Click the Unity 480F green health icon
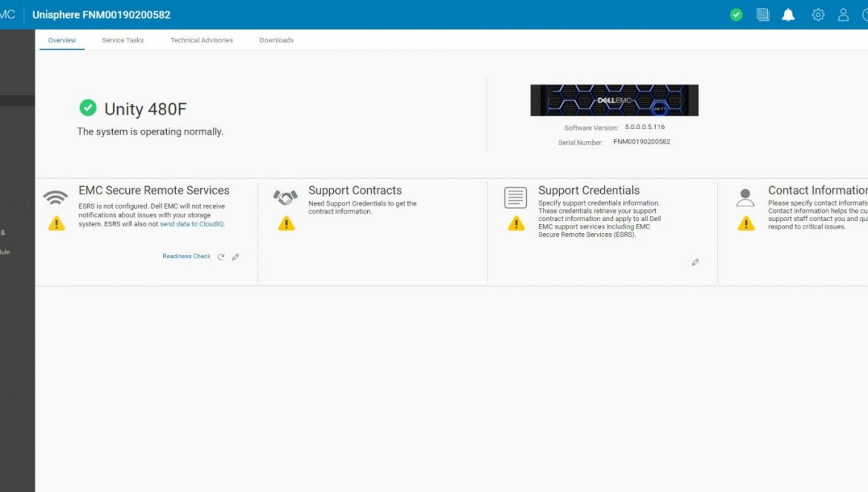The image size is (868, 492). [x=88, y=108]
